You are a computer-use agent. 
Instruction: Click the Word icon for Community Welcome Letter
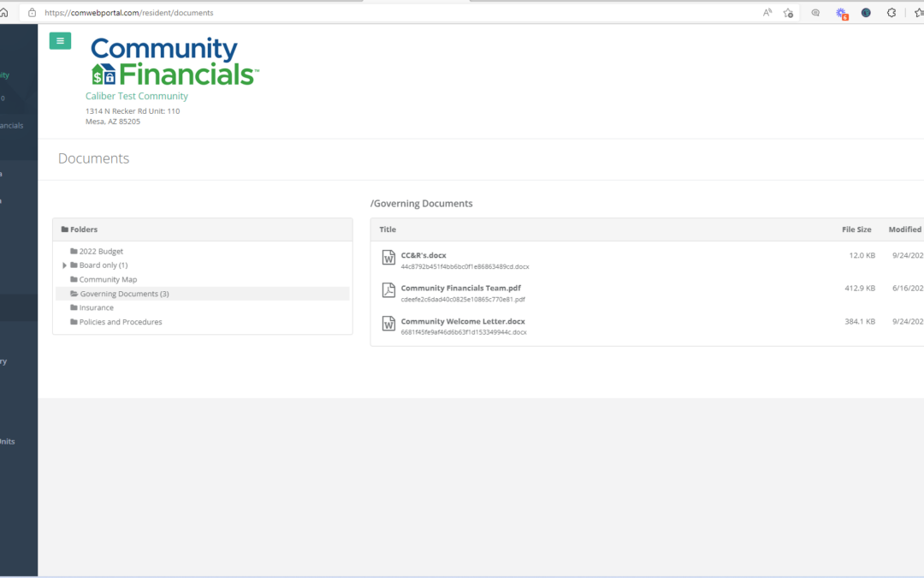[x=388, y=324]
